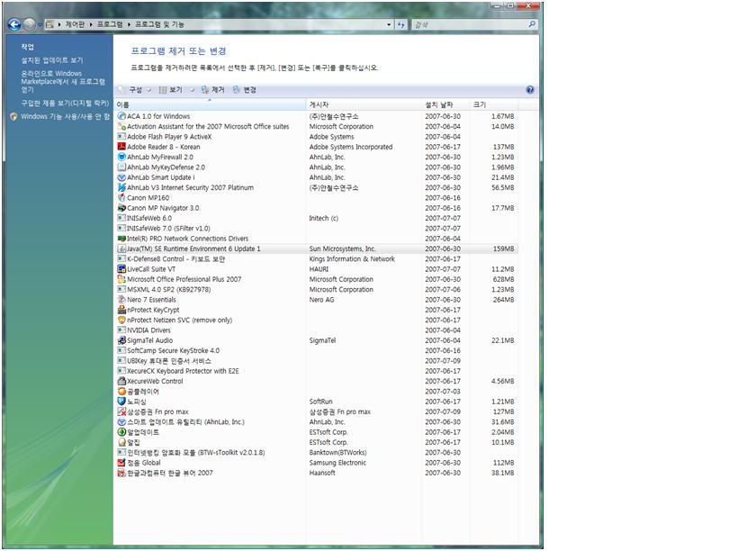756x551 pixels.
Task: Click the refresh button beside the address bar
Action: coord(401,24)
